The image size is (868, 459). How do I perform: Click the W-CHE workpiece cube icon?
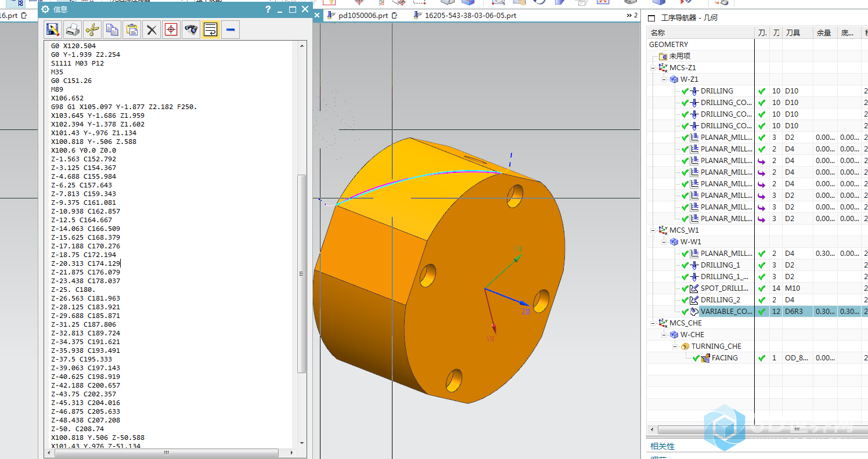[x=674, y=335]
